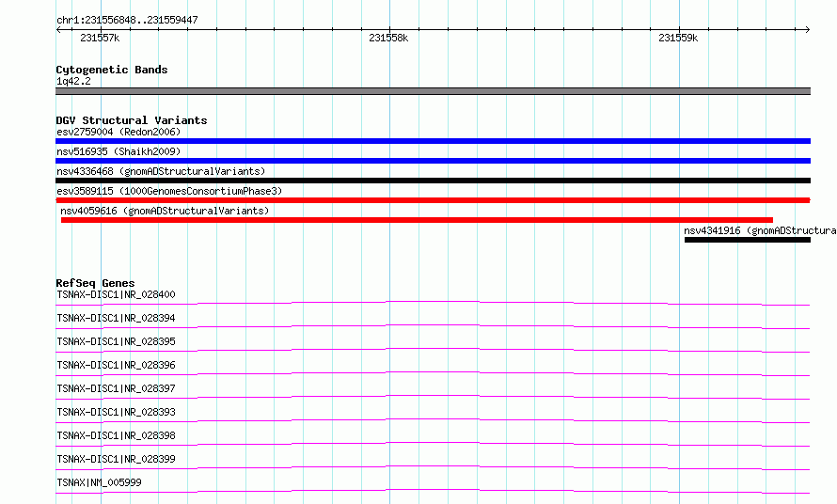Click the 231558k ruler tick label

388,38
